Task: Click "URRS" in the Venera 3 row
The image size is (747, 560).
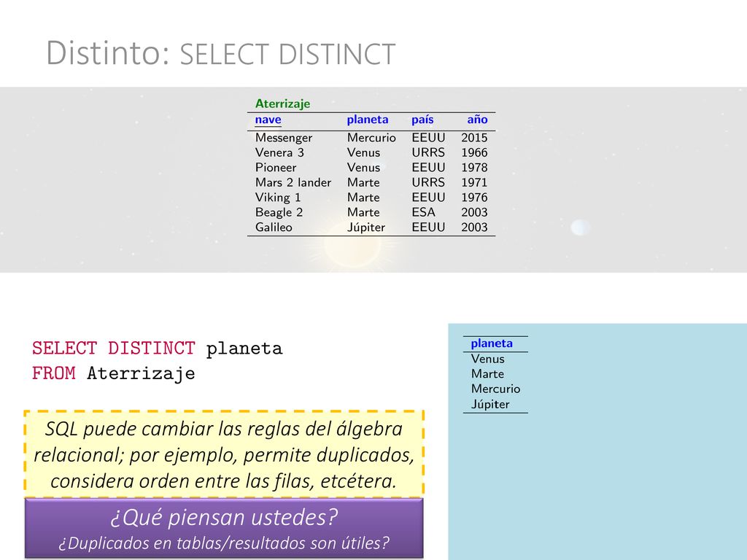Action: click(x=428, y=152)
